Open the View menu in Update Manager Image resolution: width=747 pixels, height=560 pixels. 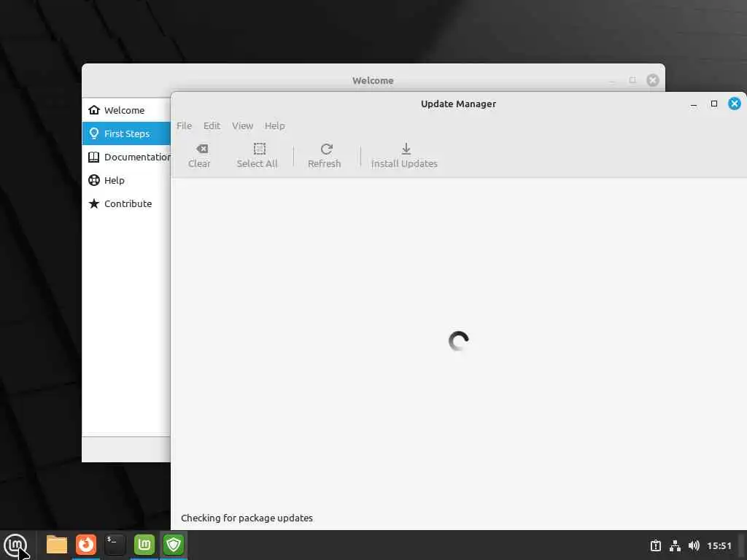tap(242, 125)
